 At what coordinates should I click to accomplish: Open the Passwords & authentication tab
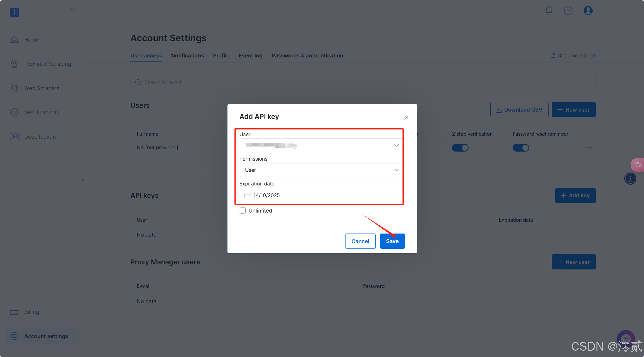(307, 56)
